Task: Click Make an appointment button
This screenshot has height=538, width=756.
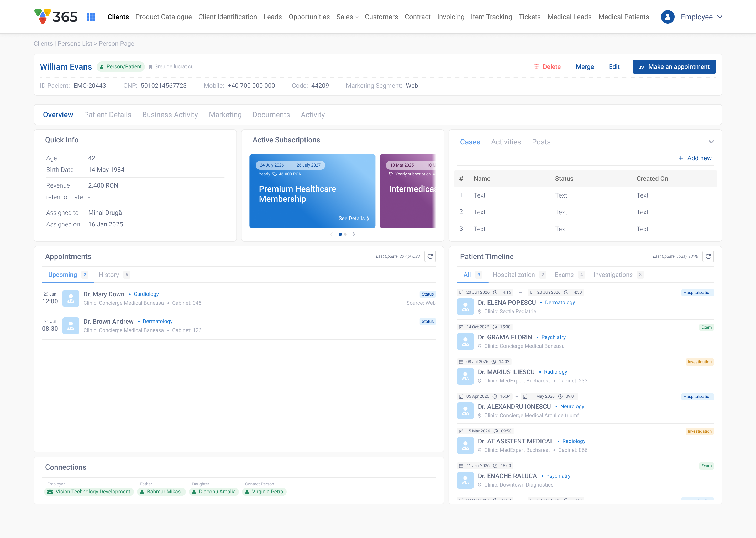Action: pos(674,67)
